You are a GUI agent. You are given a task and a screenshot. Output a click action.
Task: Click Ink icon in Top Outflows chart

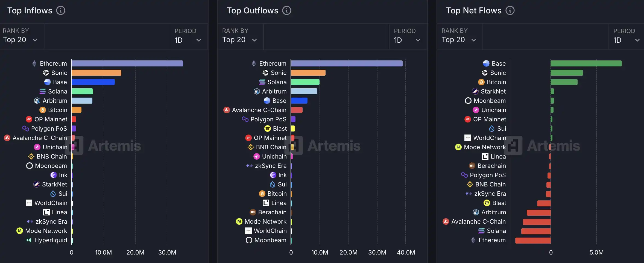[273, 175]
